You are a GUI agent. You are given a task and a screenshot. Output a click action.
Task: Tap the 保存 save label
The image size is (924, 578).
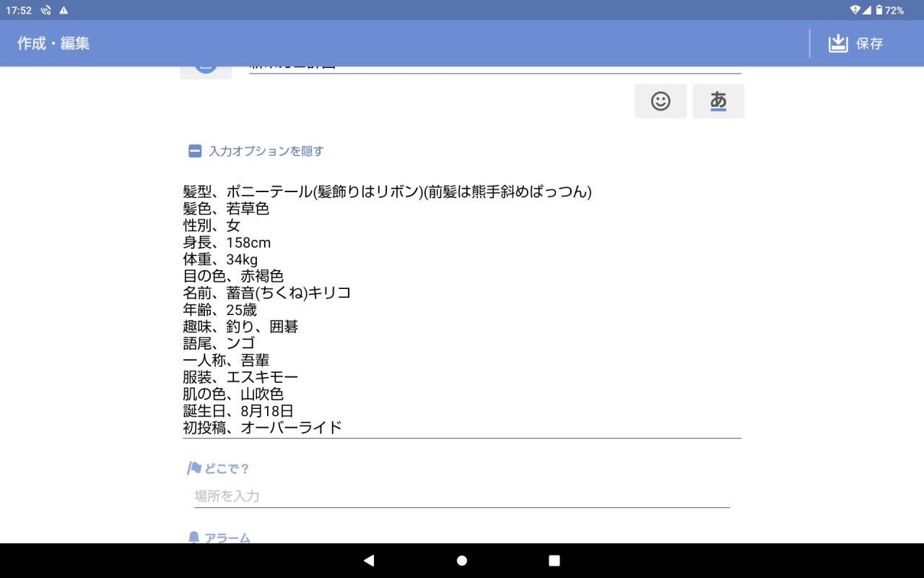[x=870, y=43]
